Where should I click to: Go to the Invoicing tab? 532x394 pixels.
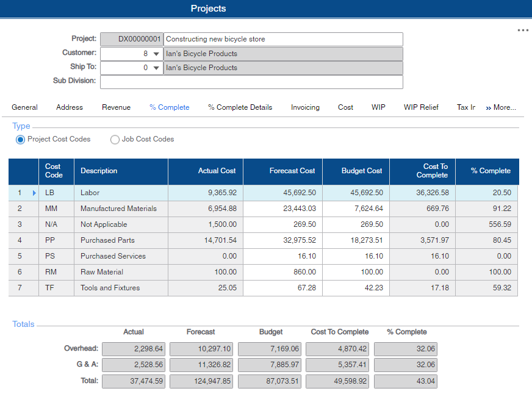click(x=305, y=107)
